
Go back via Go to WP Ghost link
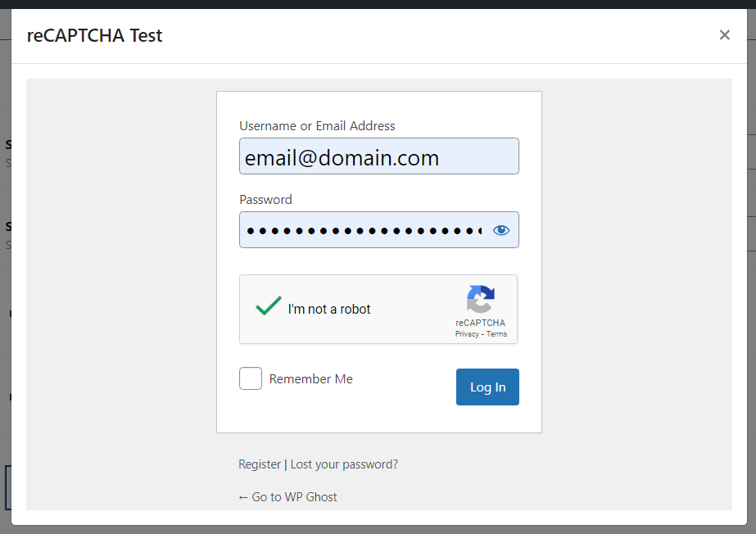coord(287,497)
